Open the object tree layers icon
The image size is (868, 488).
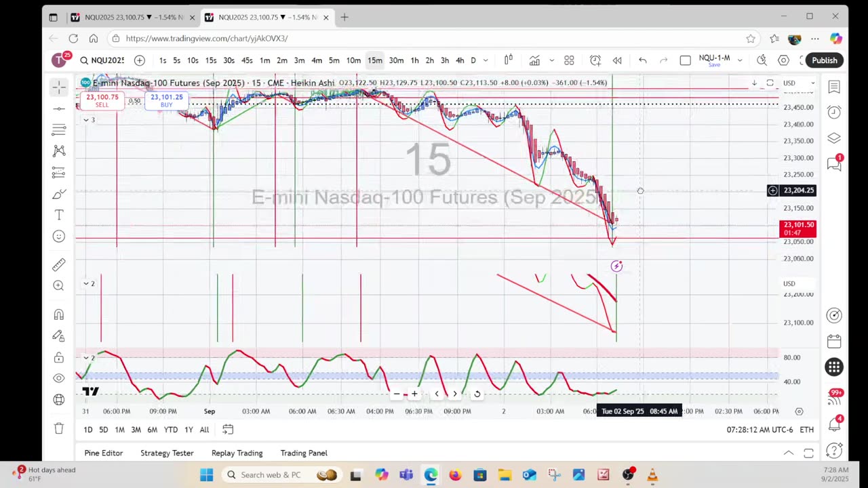pos(834,138)
